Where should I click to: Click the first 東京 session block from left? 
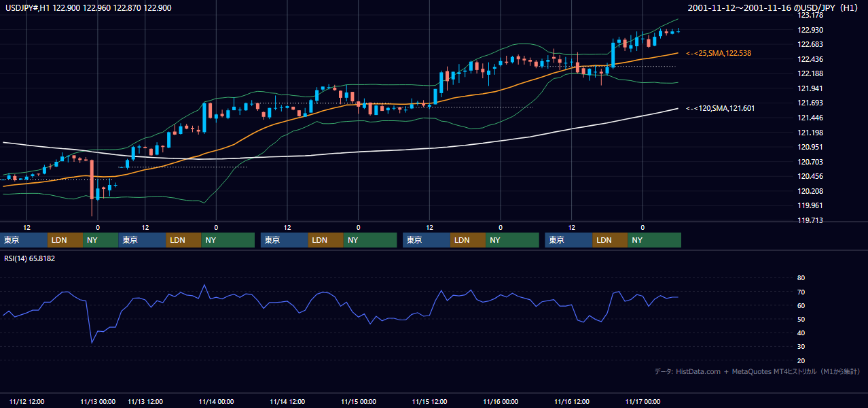24,240
